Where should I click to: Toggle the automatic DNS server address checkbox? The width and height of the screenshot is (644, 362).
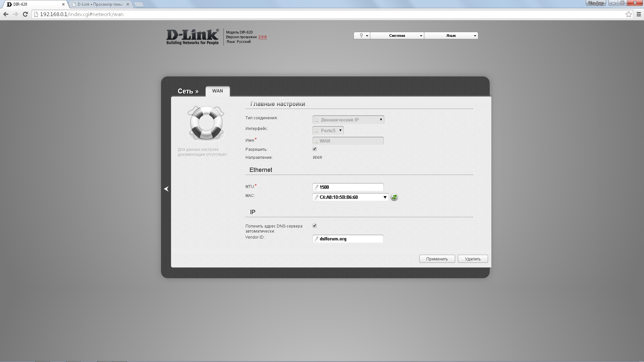click(315, 226)
